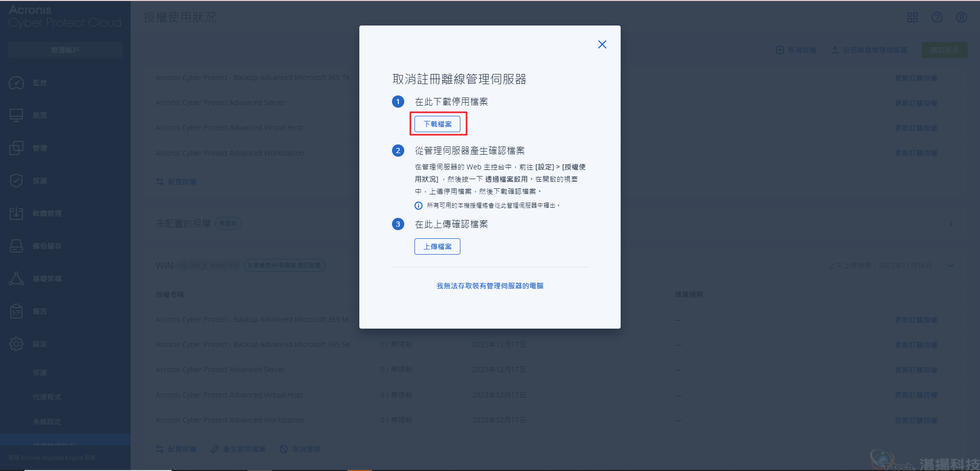The height and width of the screenshot is (471, 980).
Task: Close the unregister offline server dialog
Action: tap(602, 44)
